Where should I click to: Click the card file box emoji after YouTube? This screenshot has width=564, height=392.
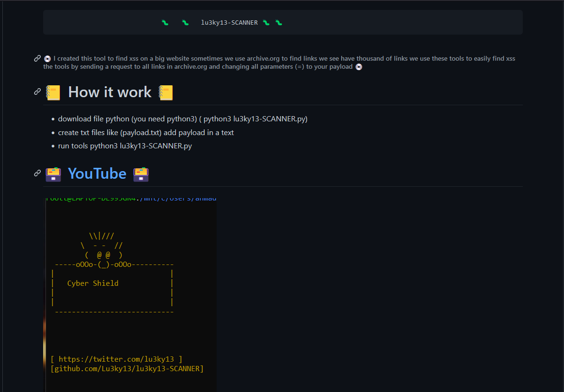point(141,174)
